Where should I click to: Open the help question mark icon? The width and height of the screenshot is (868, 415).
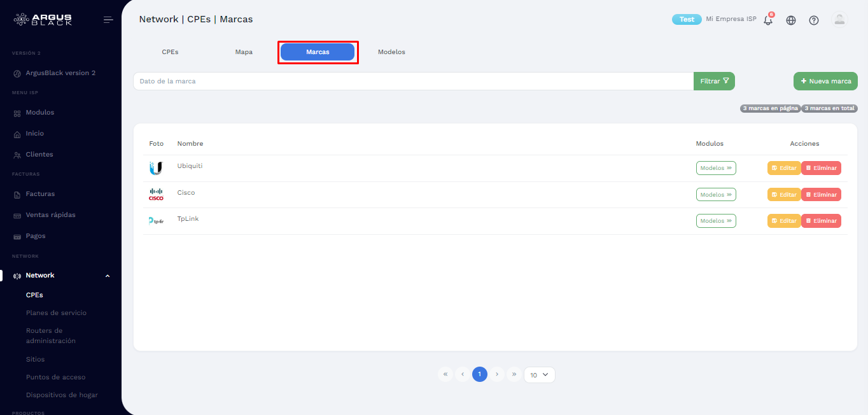point(813,20)
